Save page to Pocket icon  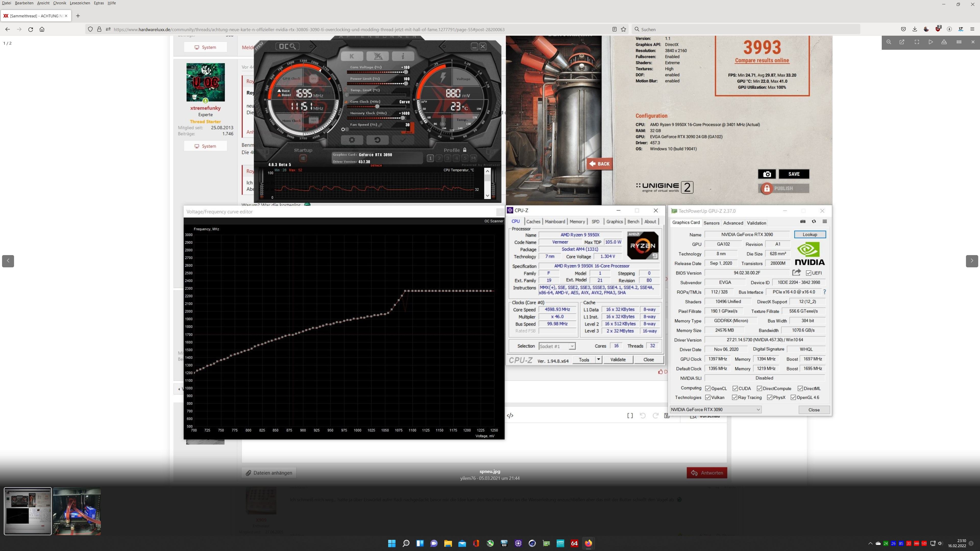pyautogui.click(x=903, y=29)
